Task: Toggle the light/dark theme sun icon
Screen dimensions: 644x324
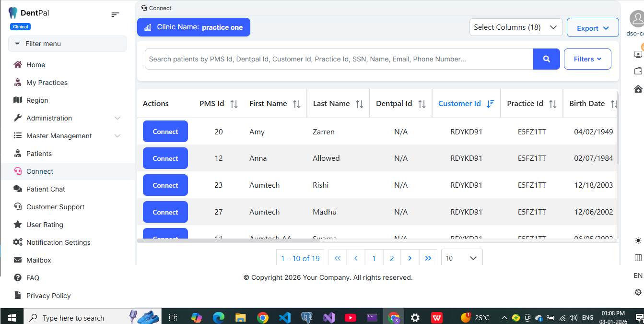Action: coord(638,240)
